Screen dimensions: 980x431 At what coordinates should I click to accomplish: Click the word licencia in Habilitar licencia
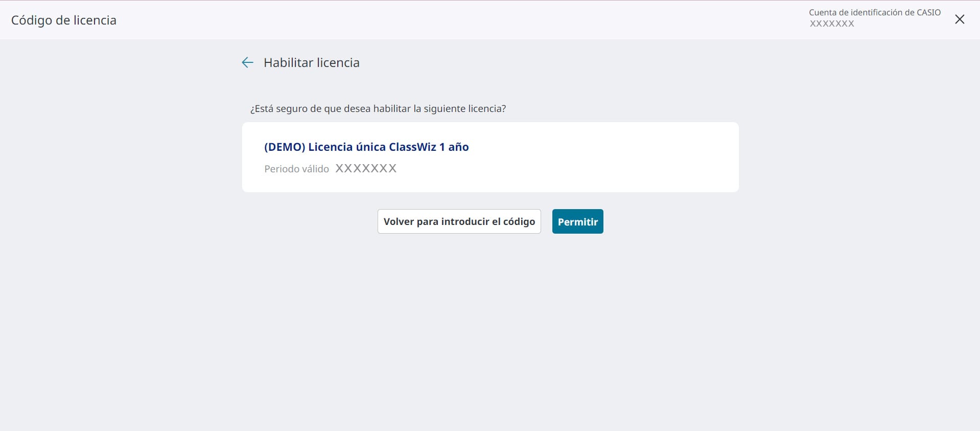(338, 62)
